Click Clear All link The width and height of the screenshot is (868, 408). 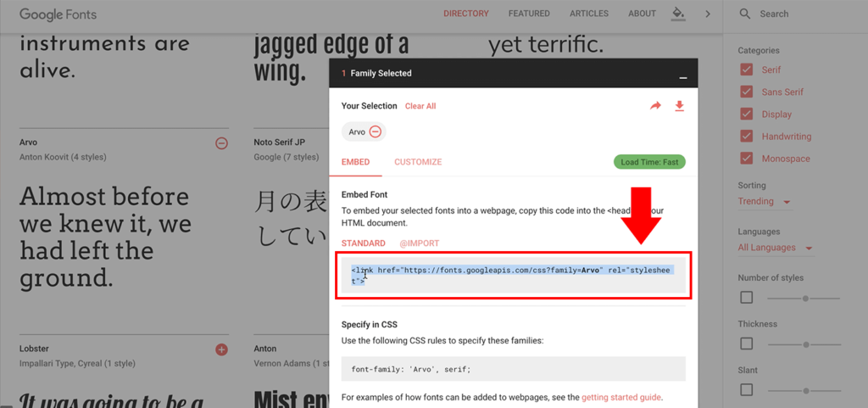[420, 106]
